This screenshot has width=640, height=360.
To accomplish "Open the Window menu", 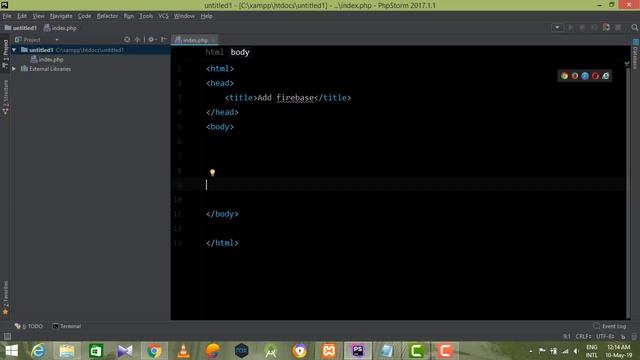I will pos(184,16).
